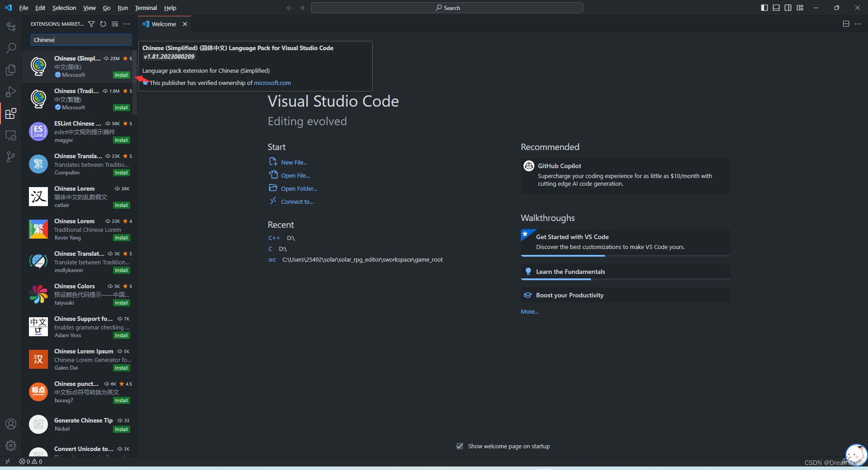Split the editor layout icon in tab bar
The image size is (868, 470).
pyautogui.click(x=846, y=24)
